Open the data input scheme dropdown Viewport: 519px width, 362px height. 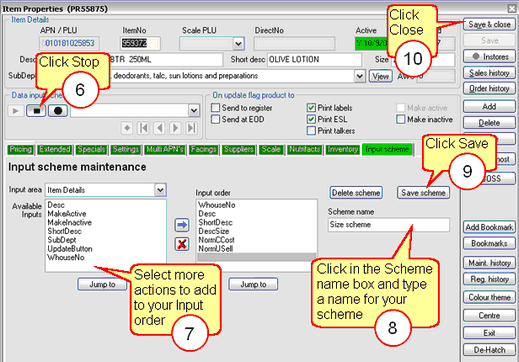pyautogui.click(x=194, y=111)
